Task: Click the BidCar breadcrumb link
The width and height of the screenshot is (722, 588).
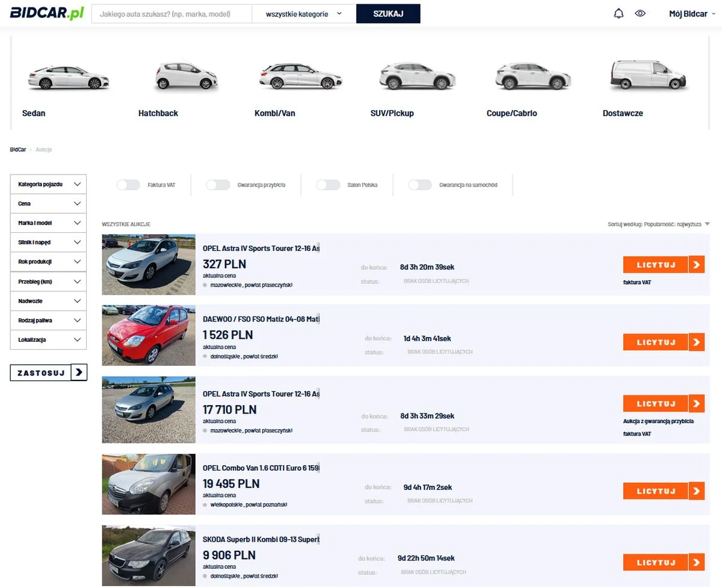Action: pos(18,149)
